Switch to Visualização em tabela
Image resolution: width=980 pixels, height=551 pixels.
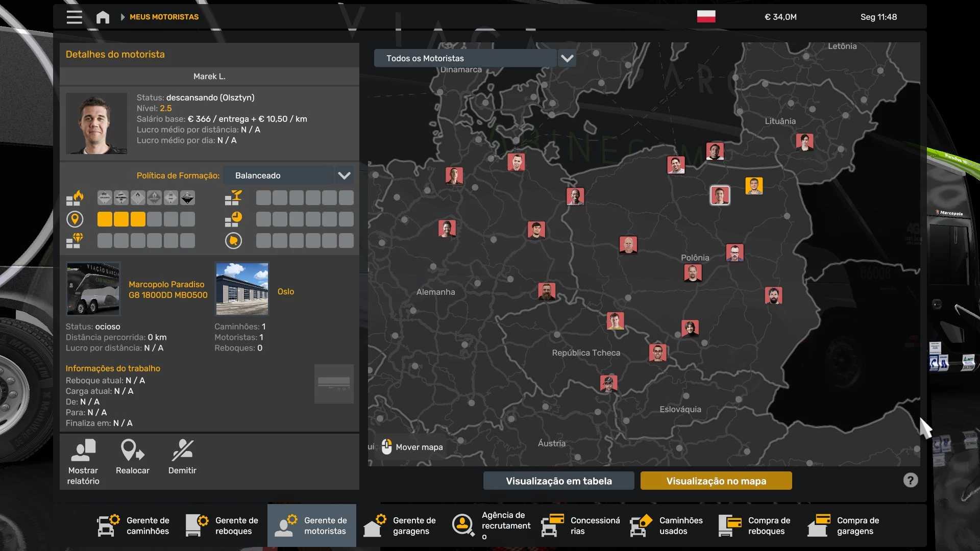558,481
